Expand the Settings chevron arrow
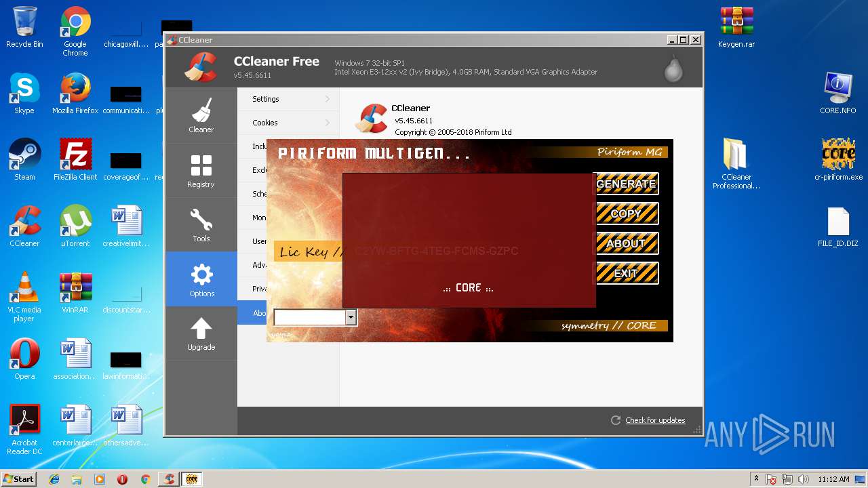The image size is (868, 488). click(x=328, y=99)
